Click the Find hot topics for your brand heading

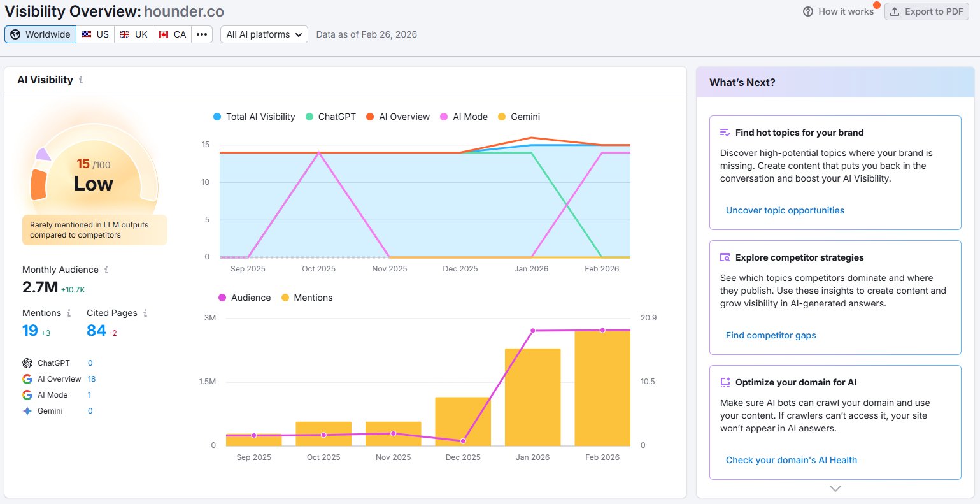point(800,133)
